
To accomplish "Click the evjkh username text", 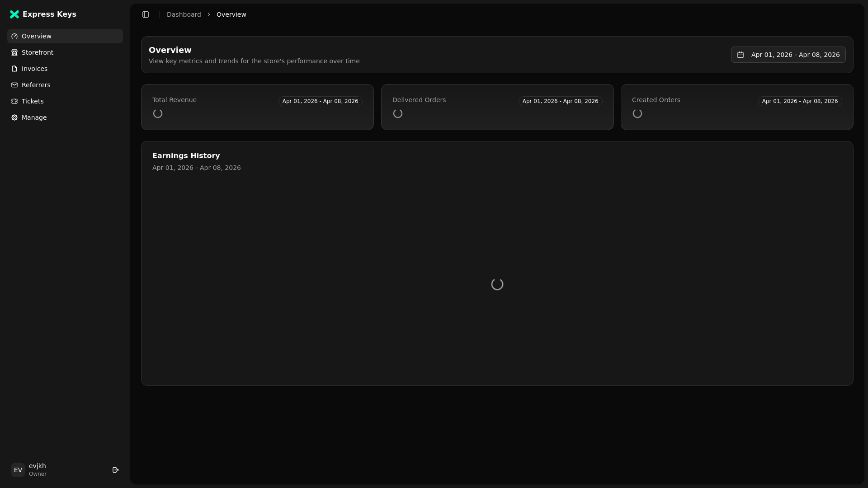I will click(38, 466).
